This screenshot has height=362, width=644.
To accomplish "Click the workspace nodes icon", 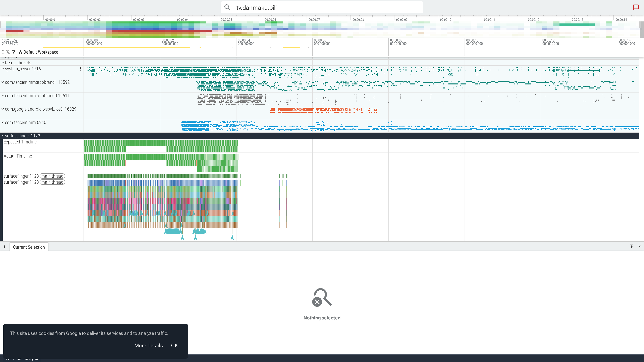I will point(20,52).
